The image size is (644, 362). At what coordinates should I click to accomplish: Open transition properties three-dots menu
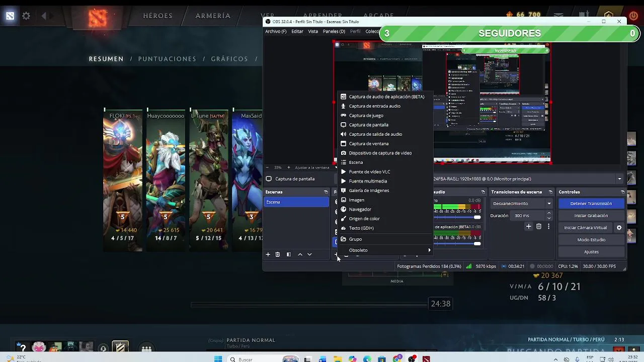pos(548,227)
